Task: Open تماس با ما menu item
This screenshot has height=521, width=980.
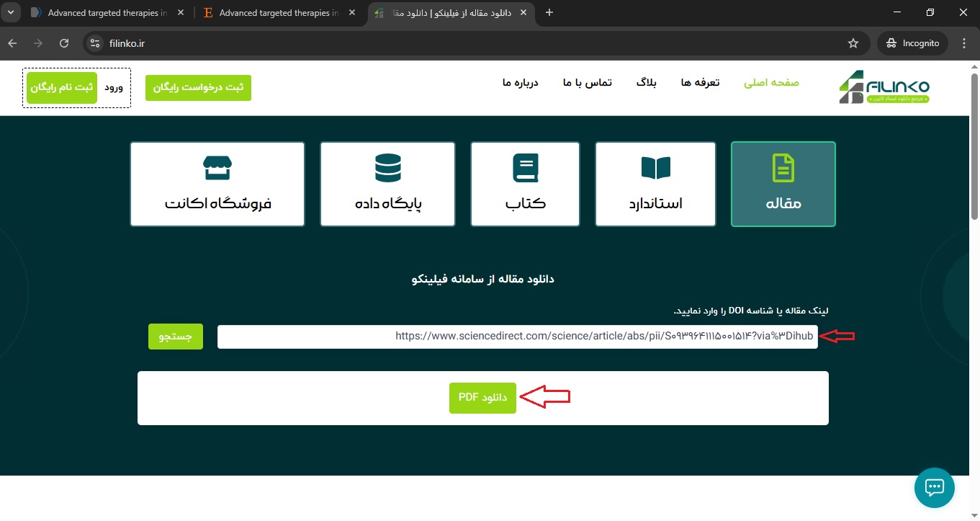Action: pyautogui.click(x=587, y=83)
